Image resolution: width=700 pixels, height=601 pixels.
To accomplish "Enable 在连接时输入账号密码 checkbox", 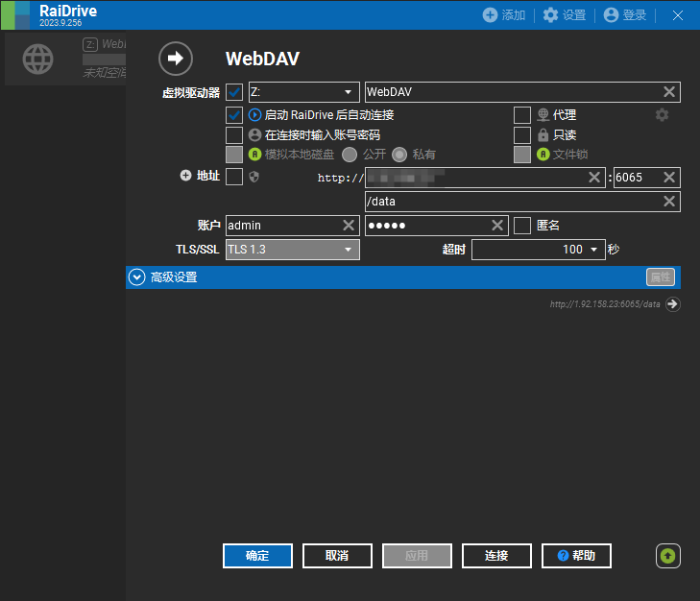I will pyautogui.click(x=234, y=134).
